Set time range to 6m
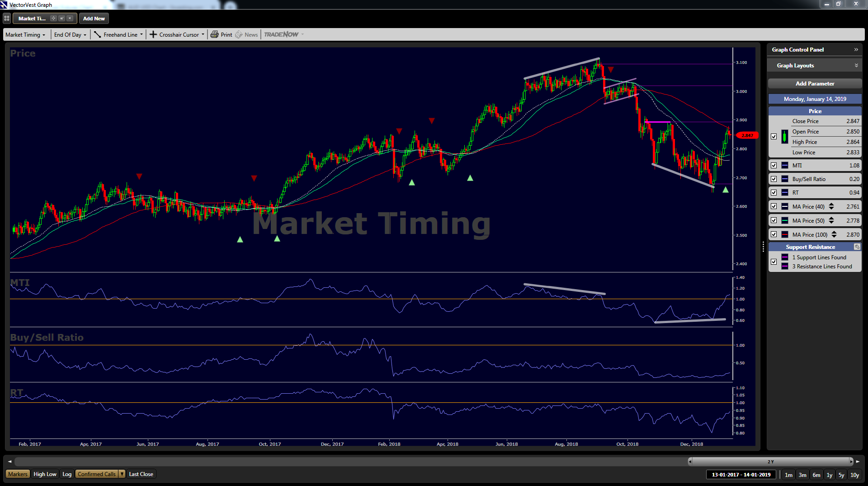This screenshot has width=868, height=486. click(816, 475)
